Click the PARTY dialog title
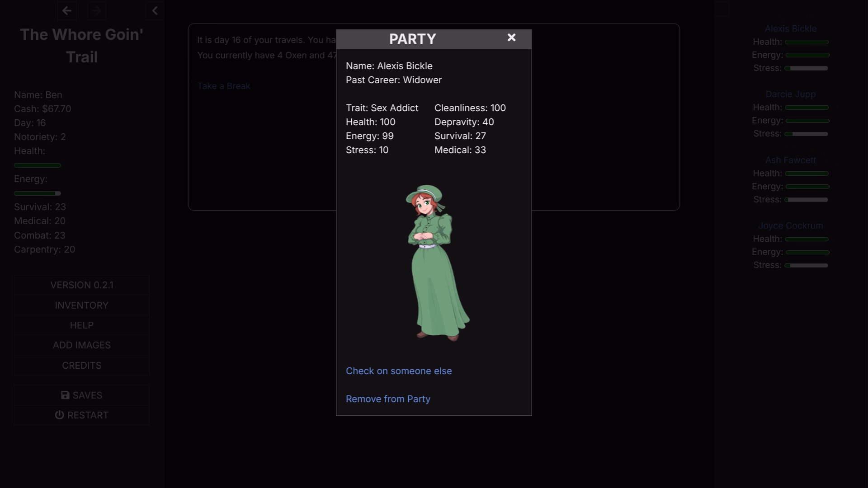The image size is (868, 488). 413,39
